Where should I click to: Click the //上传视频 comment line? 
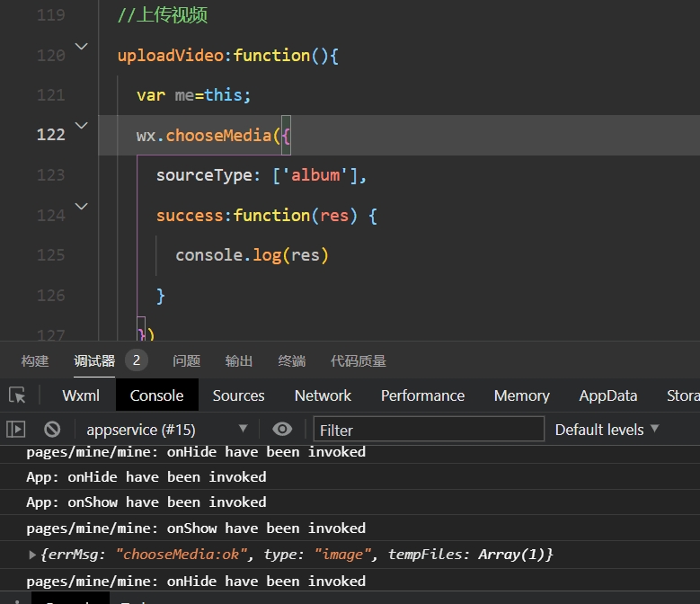point(163,15)
